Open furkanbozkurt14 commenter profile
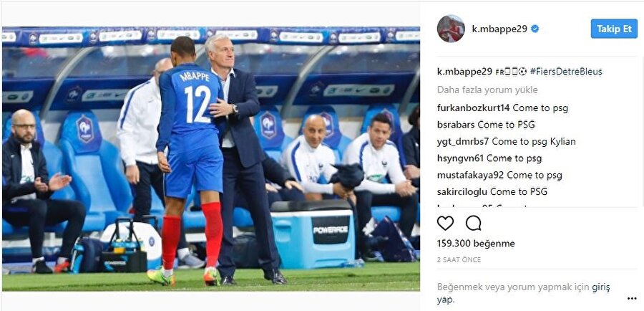This screenshot has width=644, height=311. pyautogui.click(x=474, y=108)
